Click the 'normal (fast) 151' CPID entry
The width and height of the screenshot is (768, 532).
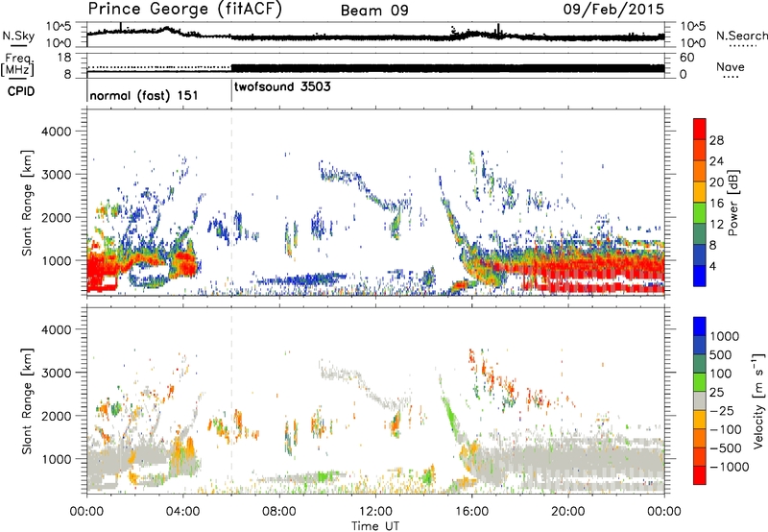pyautogui.click(x=144, y=95)
